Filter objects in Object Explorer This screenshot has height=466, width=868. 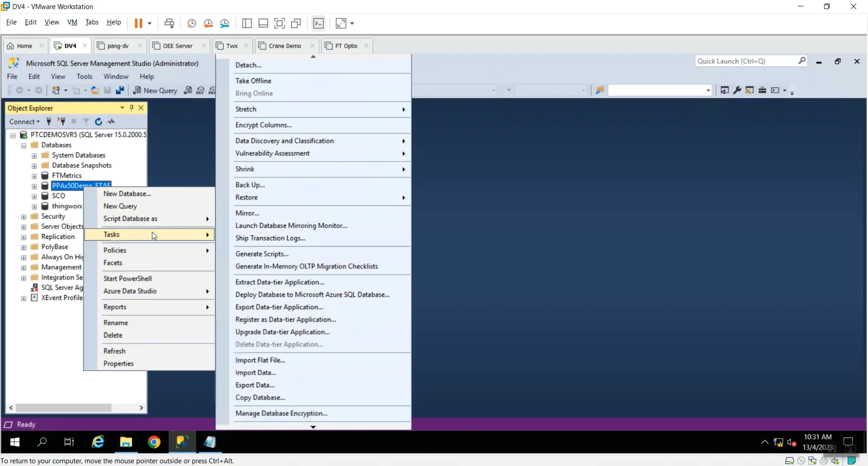tap(86, 122)
